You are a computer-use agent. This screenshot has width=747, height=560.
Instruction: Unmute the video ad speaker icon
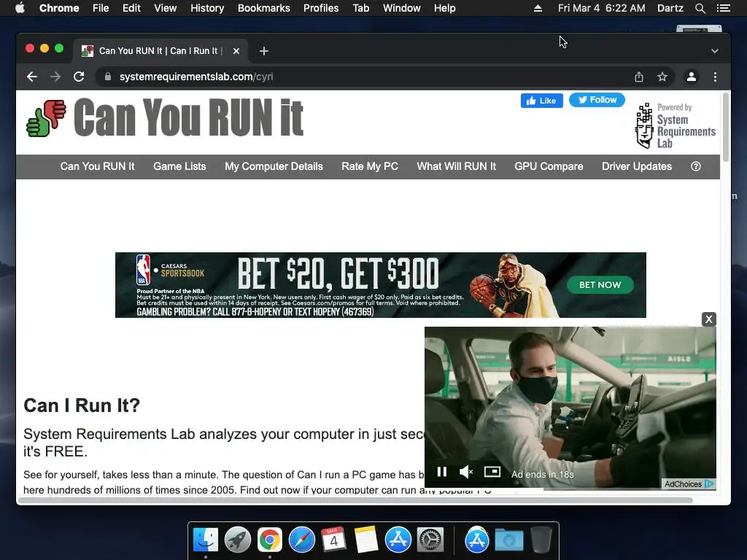[x=466, y=472]
